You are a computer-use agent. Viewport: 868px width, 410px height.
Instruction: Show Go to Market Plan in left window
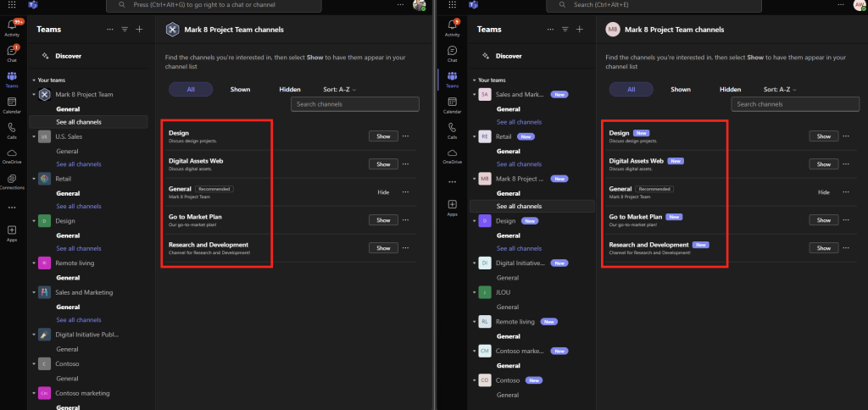[384, 220]
